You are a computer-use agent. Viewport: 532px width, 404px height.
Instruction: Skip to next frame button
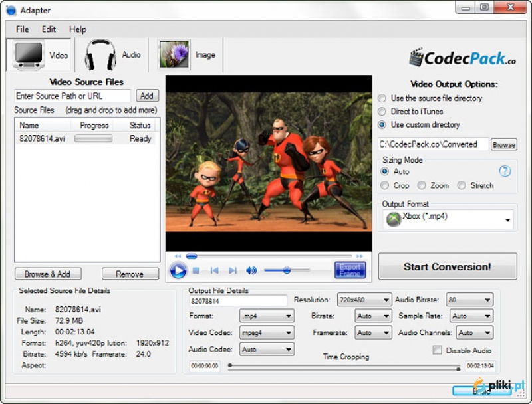point(233,270)
